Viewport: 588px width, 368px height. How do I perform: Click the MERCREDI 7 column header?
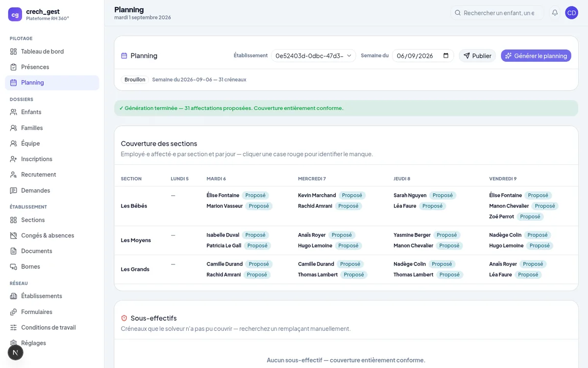click(x=312, y=179)
